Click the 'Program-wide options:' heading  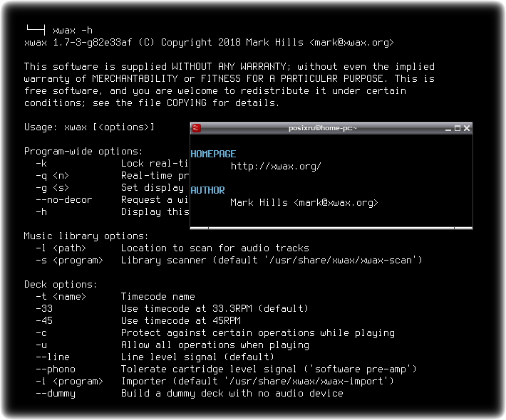tap(83, 151)
